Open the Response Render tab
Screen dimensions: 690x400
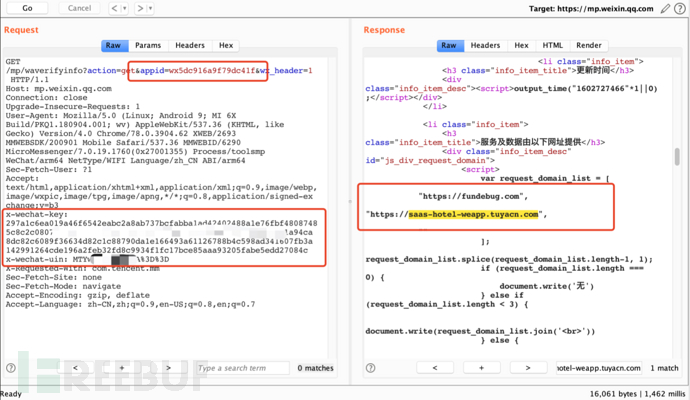click(589, 45)
